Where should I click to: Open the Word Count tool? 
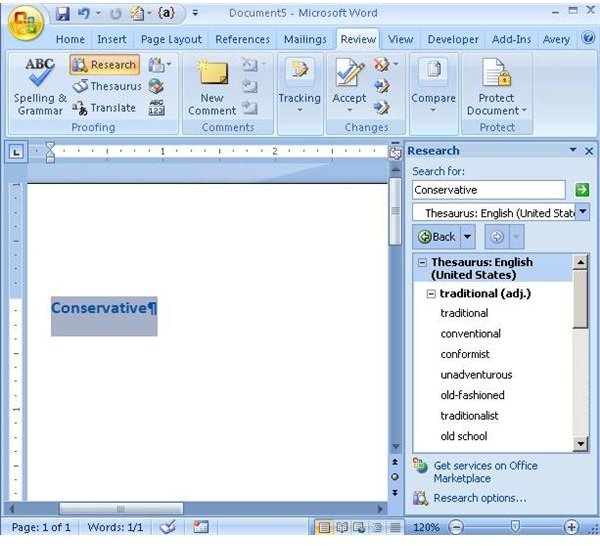(157, 108)
